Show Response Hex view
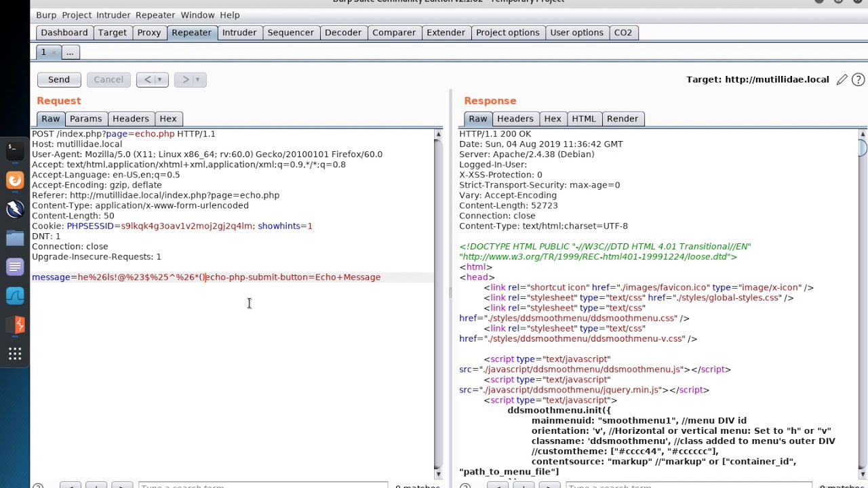 [x=553, y=119]
